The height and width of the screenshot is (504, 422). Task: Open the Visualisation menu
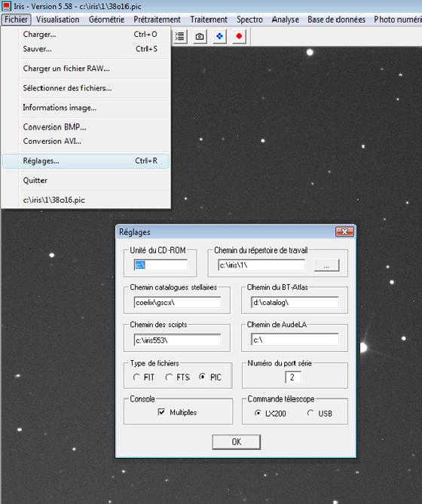click(x=57, y=20)
